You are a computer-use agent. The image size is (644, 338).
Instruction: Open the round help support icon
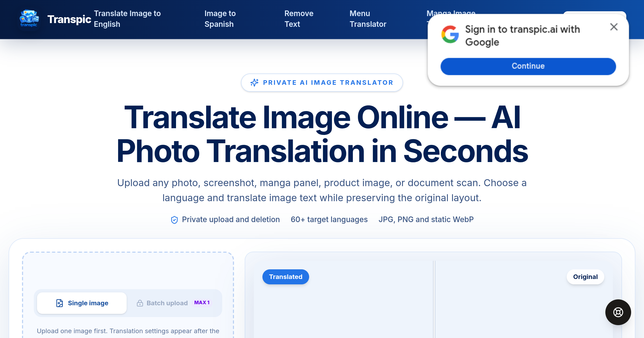point(618,312)
